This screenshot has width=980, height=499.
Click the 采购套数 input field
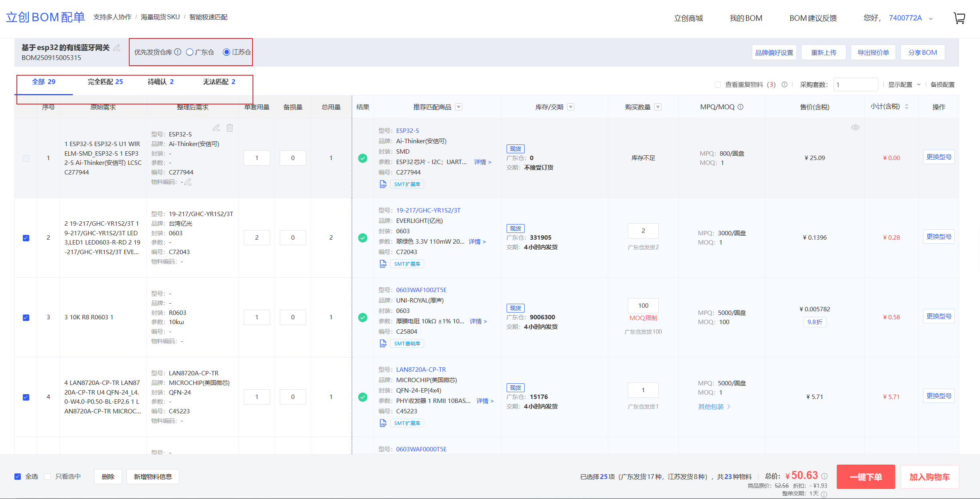(x=855, y=85)
